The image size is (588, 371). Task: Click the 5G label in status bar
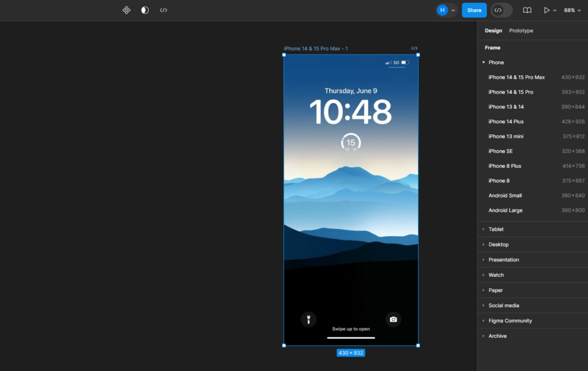pyautogui.click(x=396, y=63)
